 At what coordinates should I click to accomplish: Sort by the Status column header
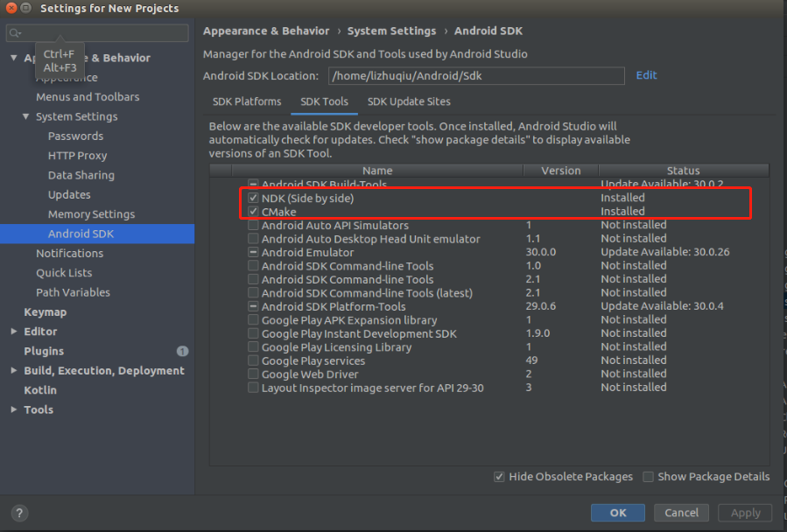coord(684,171)
